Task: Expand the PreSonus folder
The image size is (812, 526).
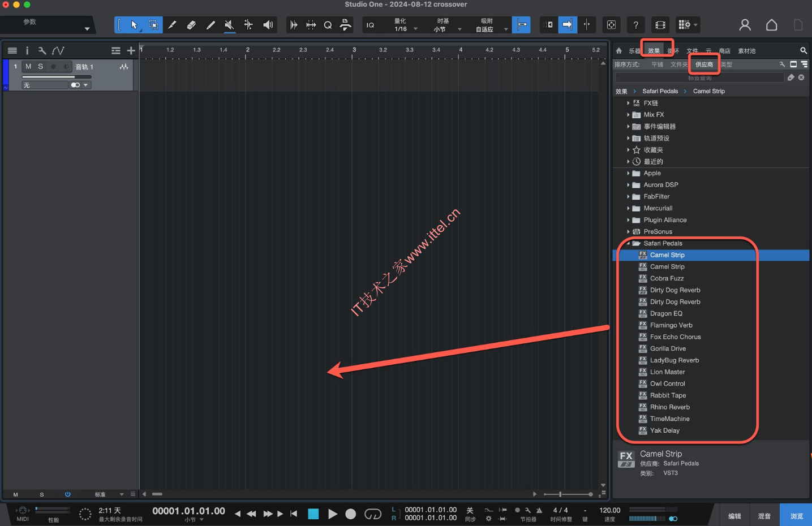Action: click(628, 232)
